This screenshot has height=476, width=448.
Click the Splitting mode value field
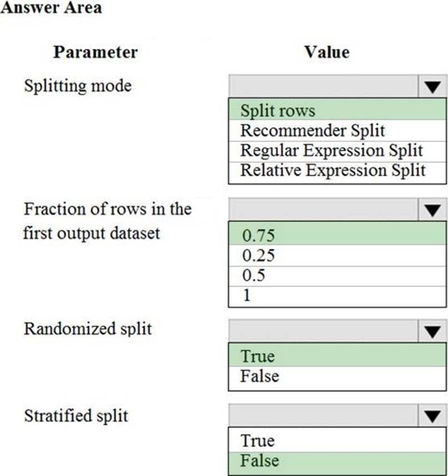[322, 87]
